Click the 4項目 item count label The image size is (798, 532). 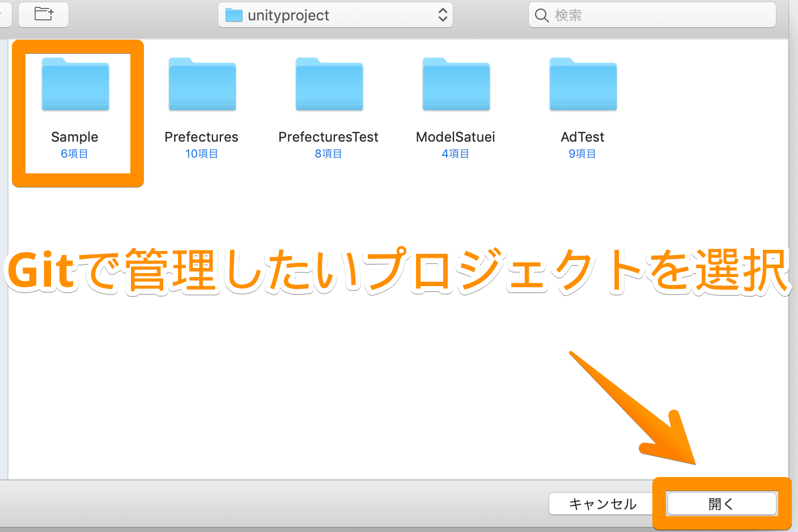pos(456,154)
